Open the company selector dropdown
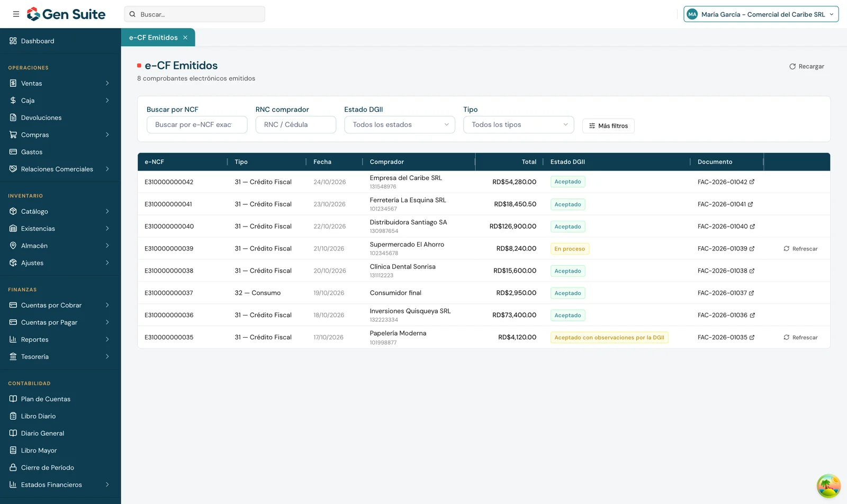This screenshot has height=504, width=847. (761, 14)
